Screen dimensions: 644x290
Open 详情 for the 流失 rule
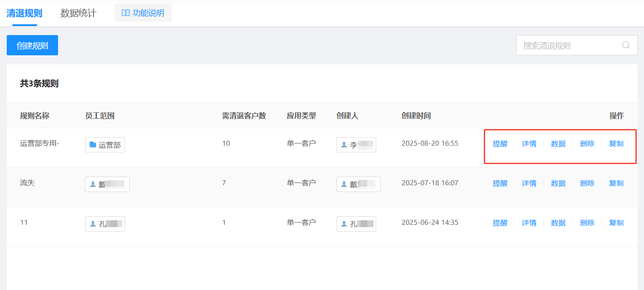529,183
